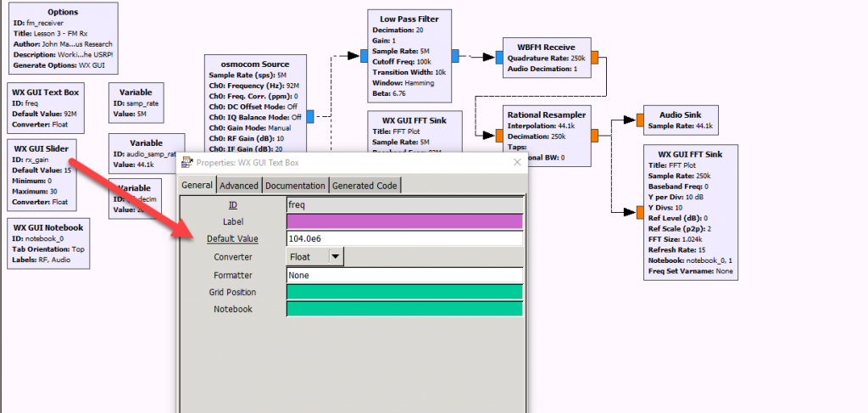
Task: Show the Generated Code tab
Action: [364, 186]
